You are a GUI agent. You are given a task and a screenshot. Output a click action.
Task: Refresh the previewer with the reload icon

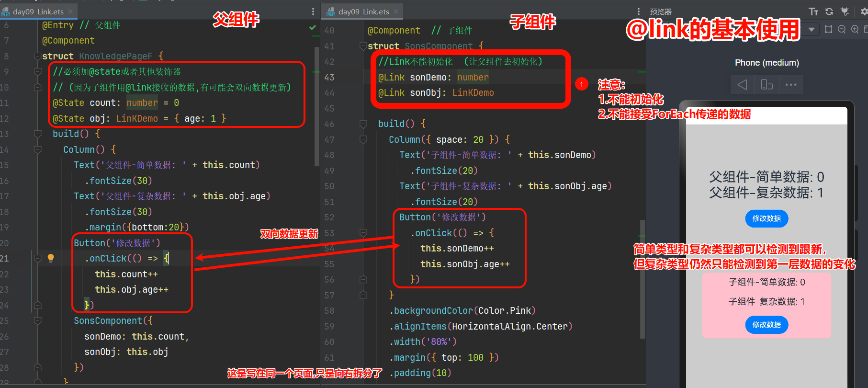(829, 11)
